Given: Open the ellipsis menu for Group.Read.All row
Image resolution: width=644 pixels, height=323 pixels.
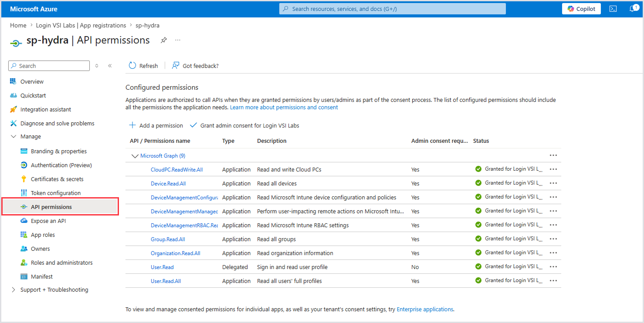Looking at the screenshot, I should 553,239.
